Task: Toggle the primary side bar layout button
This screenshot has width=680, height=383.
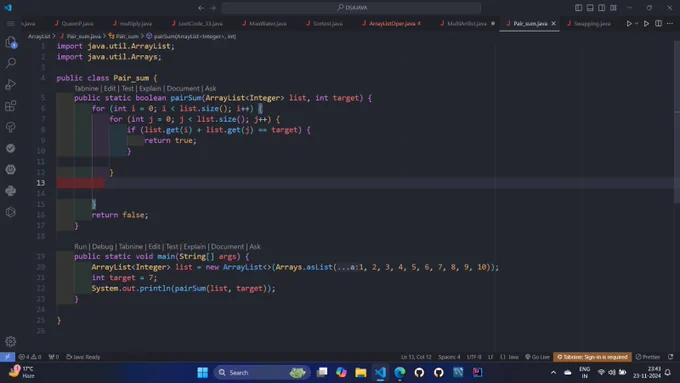Action: [x=579, y=7]
